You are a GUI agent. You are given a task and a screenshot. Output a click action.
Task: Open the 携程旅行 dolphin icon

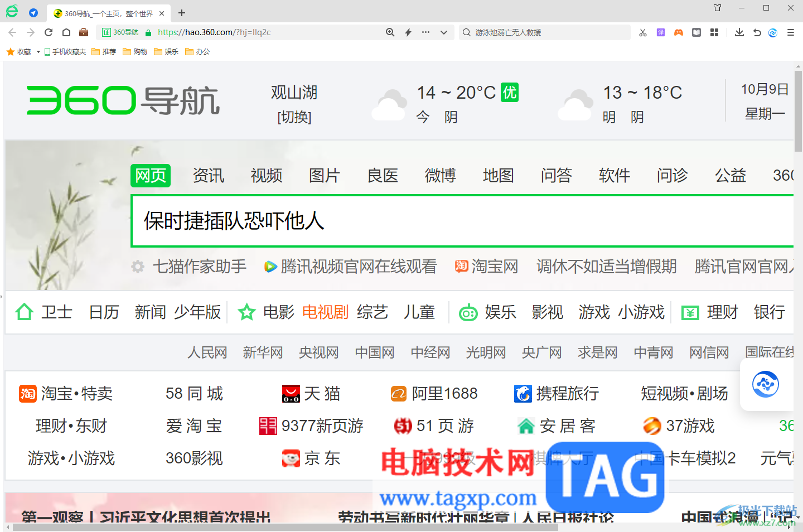[523, 393]
